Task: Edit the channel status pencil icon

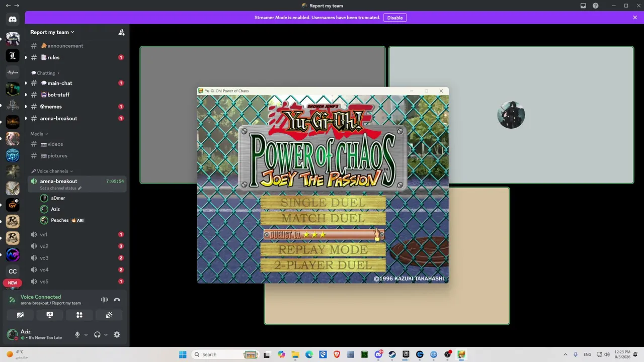Action: (79, 188)
